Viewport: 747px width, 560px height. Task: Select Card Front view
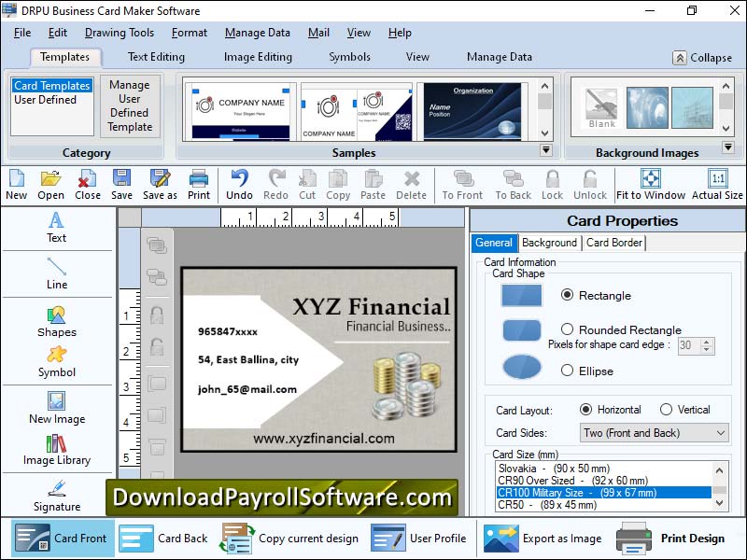point(62,539)
